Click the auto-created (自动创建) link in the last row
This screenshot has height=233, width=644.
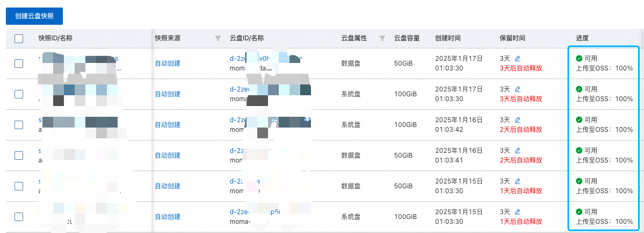click(168, 217)
